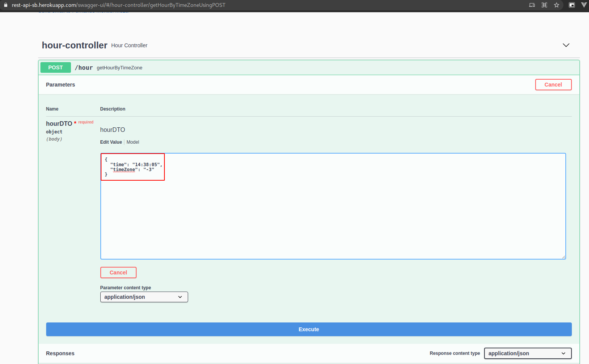Screen dimensions: 589x364
Task: Click the "14:38:05" time value text
Action: tap(146, 165)
